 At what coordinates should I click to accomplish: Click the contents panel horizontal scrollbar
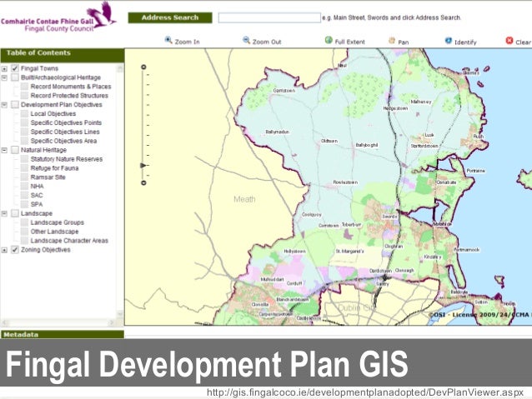58,322
